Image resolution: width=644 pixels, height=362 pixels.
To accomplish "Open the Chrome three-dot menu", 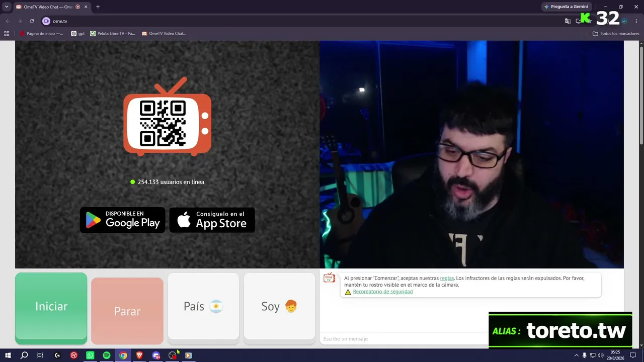I will tap(636, 21).
